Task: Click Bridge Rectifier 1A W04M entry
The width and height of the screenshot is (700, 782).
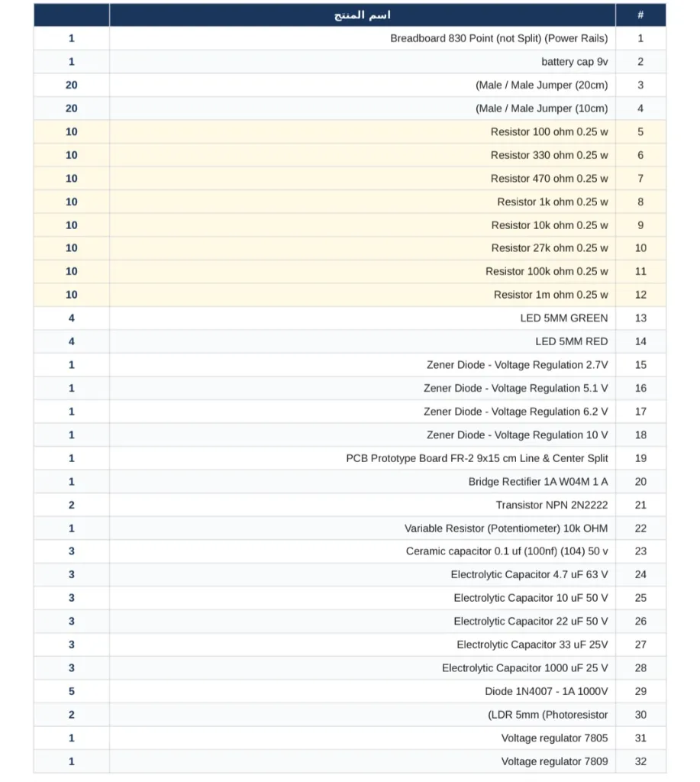Action: (x=538, y=482)
